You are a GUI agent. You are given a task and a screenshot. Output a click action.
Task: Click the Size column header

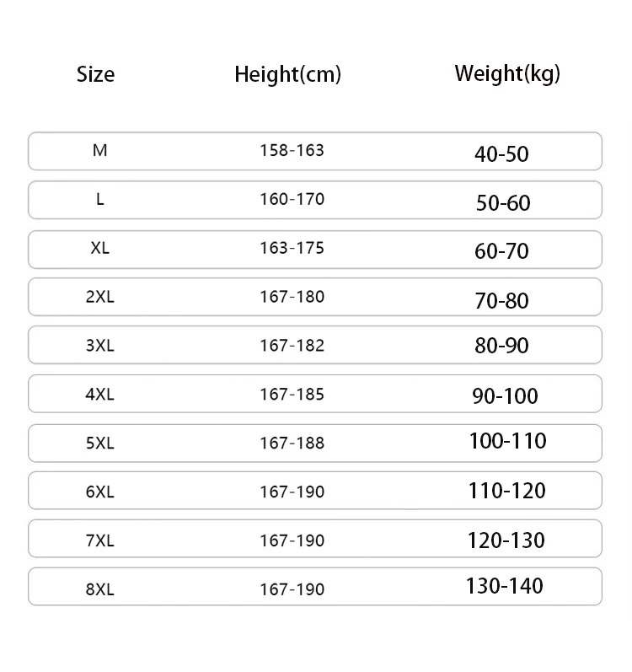tap(95, 74)
